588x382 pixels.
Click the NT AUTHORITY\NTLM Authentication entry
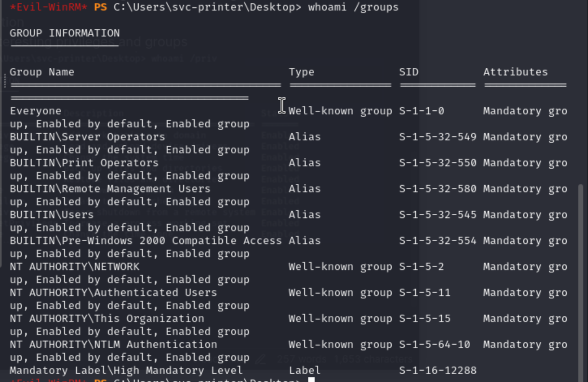tap(113, 344)
